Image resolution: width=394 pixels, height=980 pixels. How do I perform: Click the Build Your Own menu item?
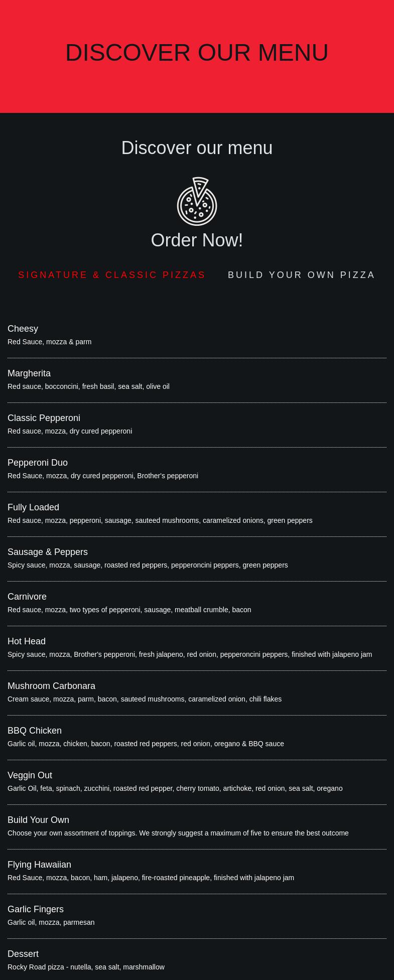click(38, 820)
